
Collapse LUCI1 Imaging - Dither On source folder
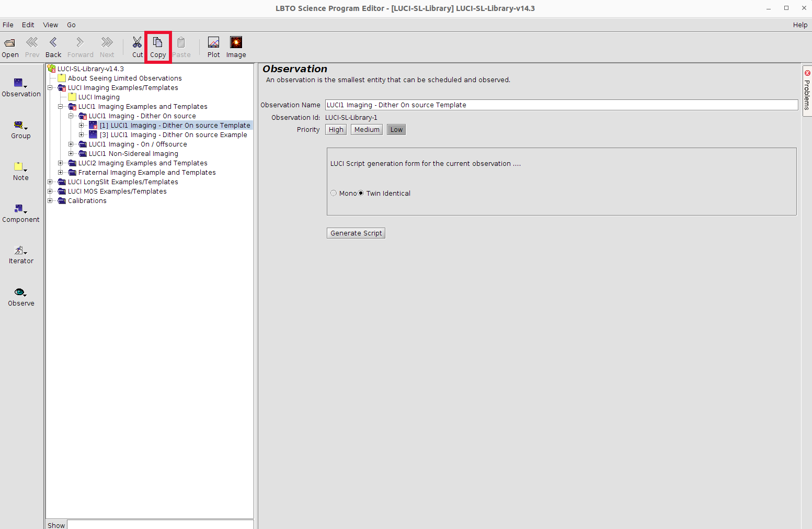71,116
